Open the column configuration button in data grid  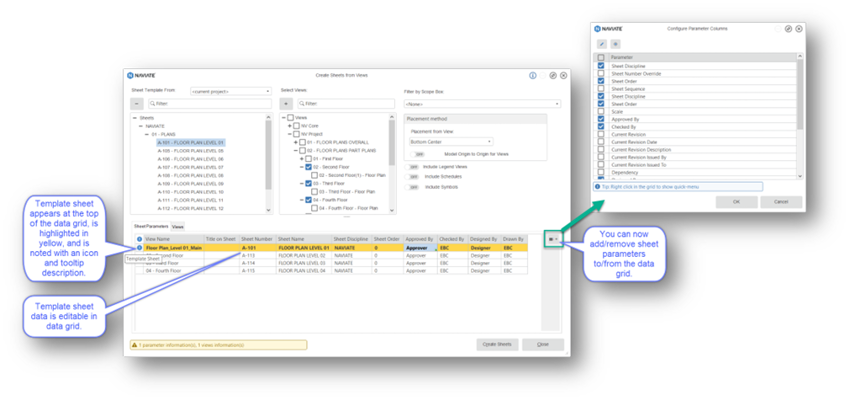(553, 238)
